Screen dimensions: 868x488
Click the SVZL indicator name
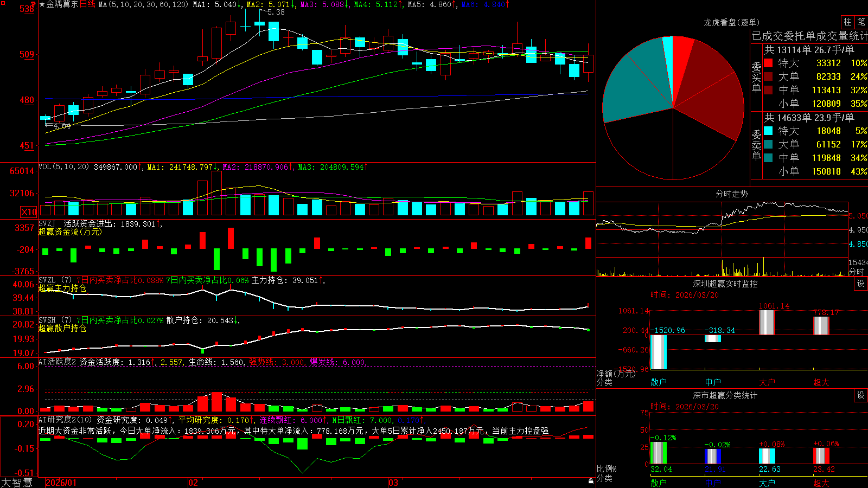pyautogui.click(x=47, y=280)
